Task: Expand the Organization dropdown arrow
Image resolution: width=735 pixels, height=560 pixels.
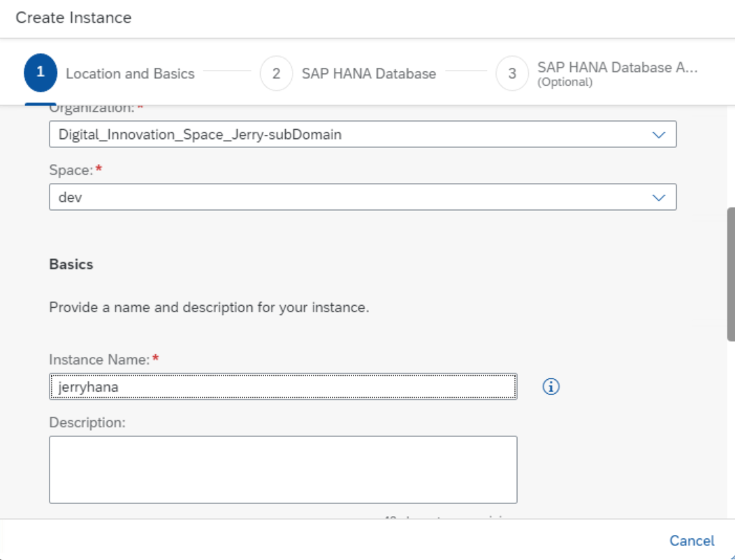Action: 658,135
